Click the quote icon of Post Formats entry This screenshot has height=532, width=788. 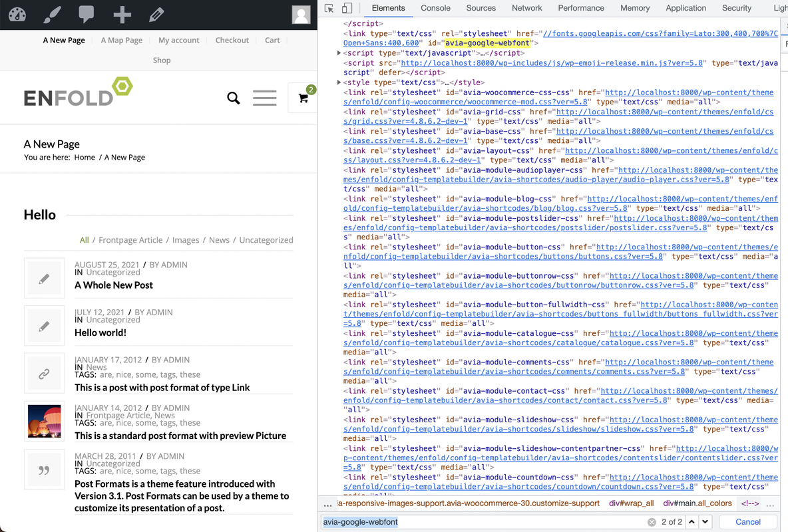click(x=44, y=469)
